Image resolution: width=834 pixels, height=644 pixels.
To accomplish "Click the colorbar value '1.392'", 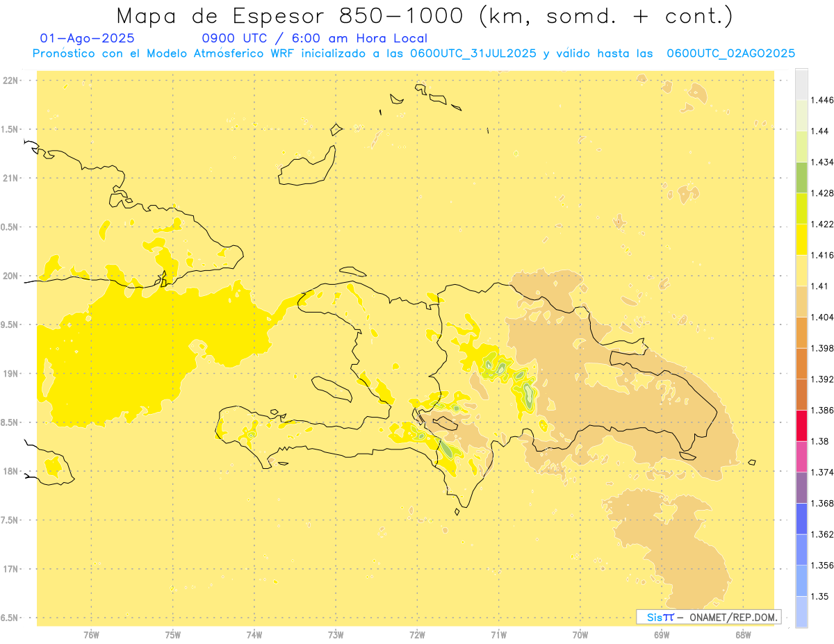I will (821, 379).
